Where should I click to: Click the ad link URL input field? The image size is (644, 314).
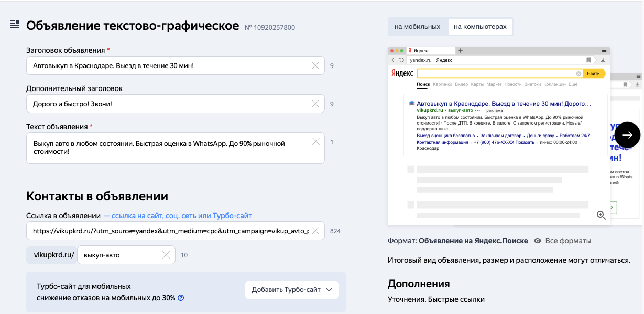[x=168, y=231]
